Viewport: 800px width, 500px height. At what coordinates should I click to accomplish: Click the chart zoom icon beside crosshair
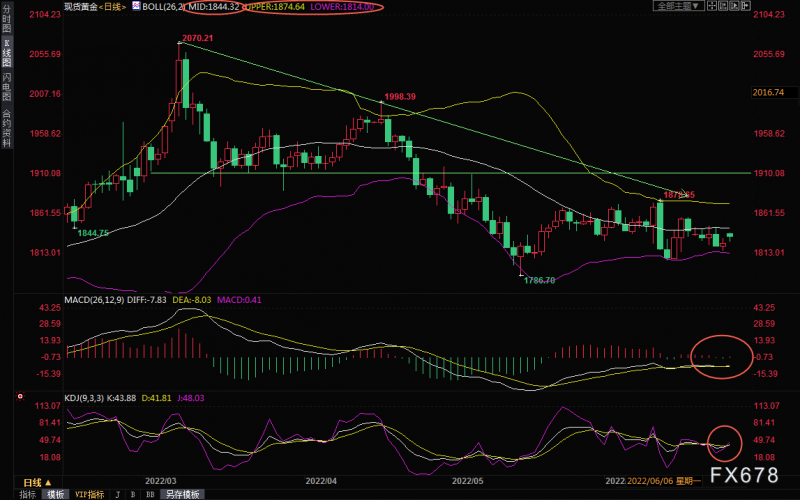(x=723, y=6)
